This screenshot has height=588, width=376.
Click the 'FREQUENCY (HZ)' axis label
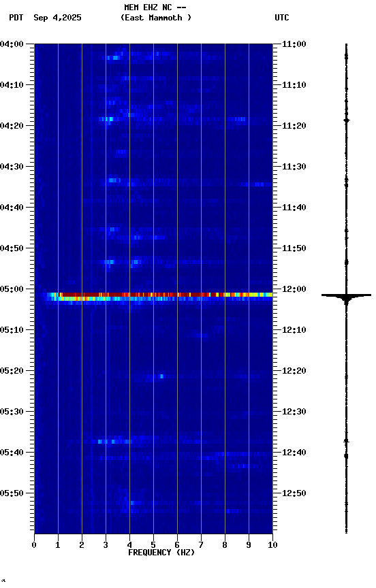point(161,553)
